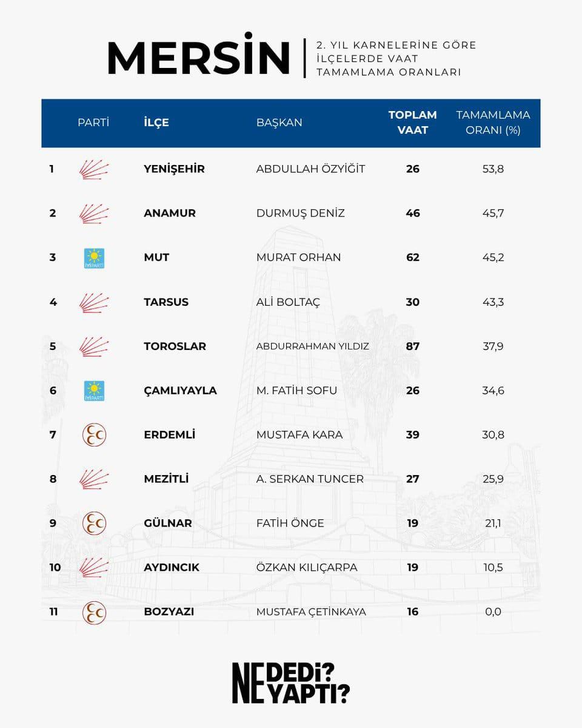Click the 53,8 completion rate value
Image resolution: width=582 pixels, height=728 pixels.
click(x=493, y=169)
